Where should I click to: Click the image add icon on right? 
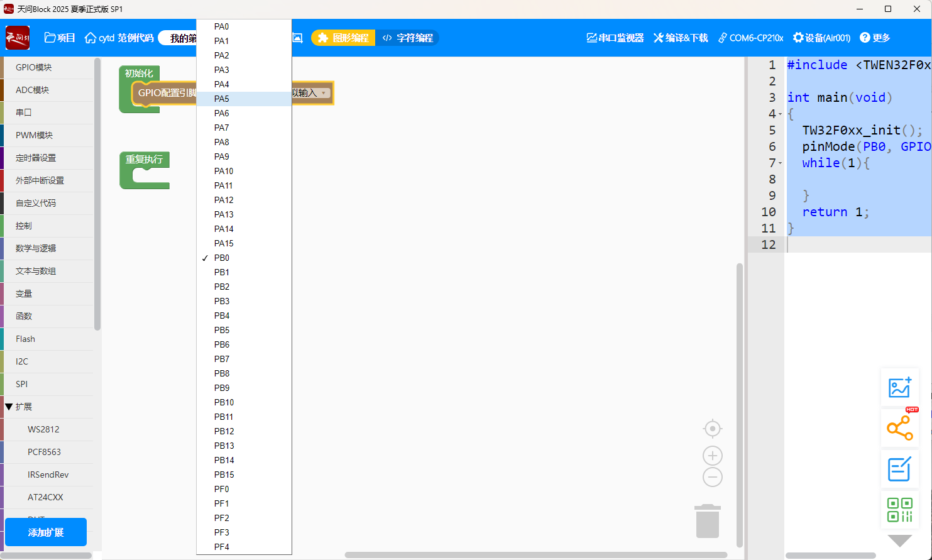click(899, 388)
